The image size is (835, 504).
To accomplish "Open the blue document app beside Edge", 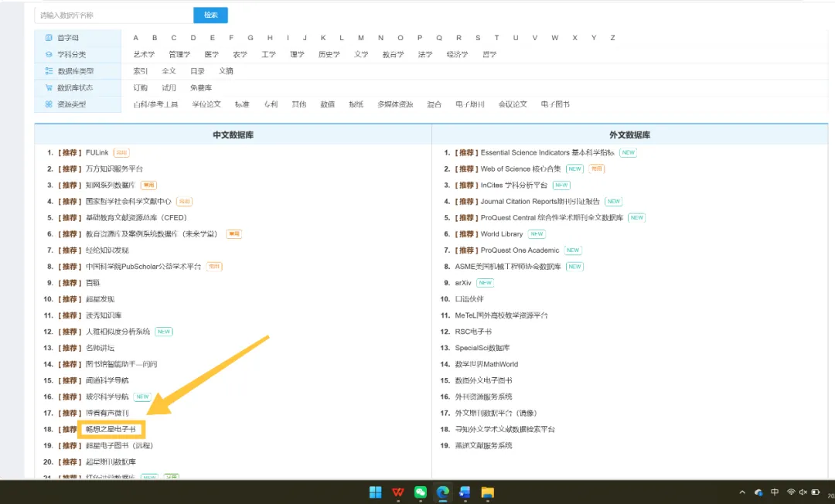I will (465, 492).
